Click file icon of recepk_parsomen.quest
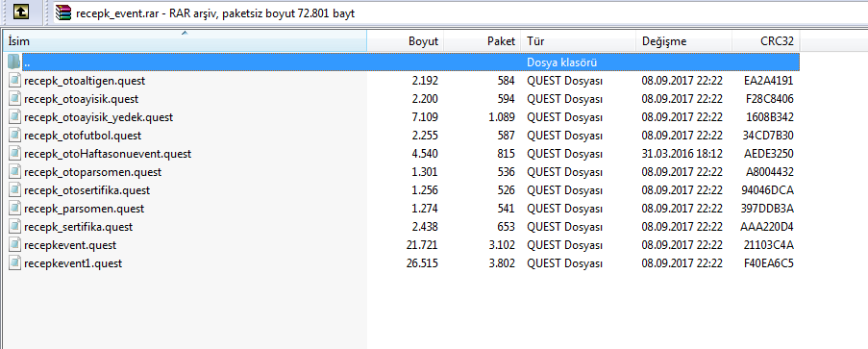Screen dimensions: 868x349 [x=15, y=209]
